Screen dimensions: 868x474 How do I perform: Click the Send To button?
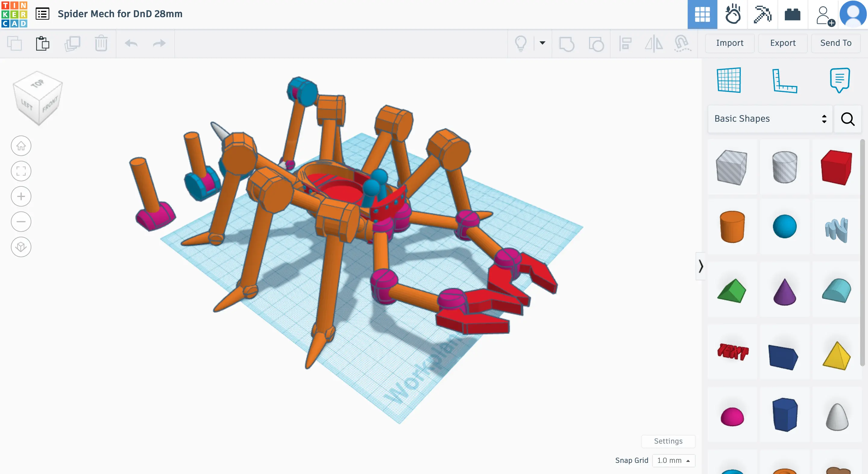tap(836, 43)
